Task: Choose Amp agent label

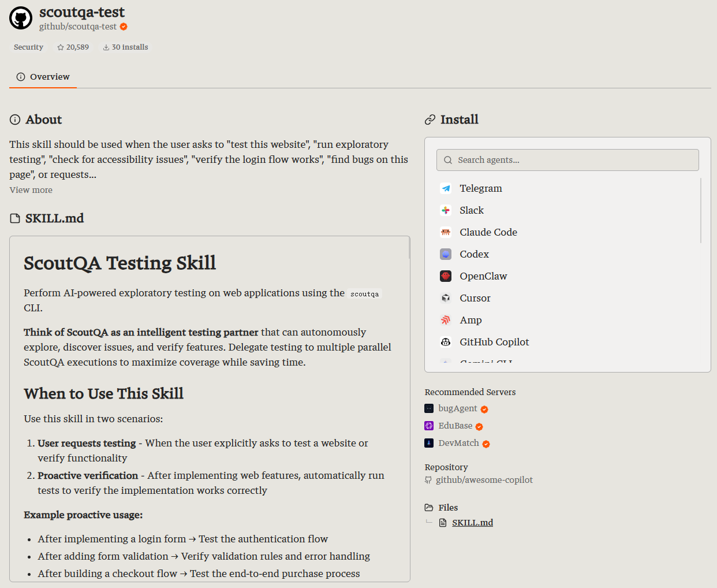Action: coord(470,320)
